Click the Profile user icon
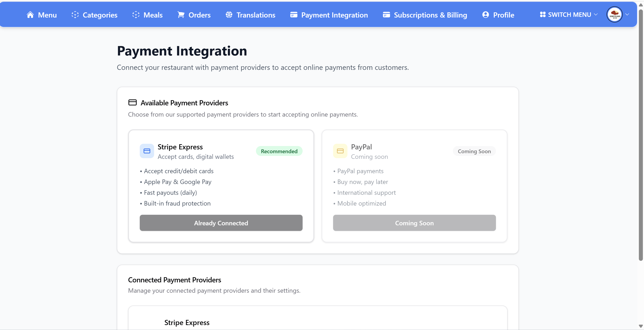The width and height of the screenshot is (644, 330). tap(485, 15)
